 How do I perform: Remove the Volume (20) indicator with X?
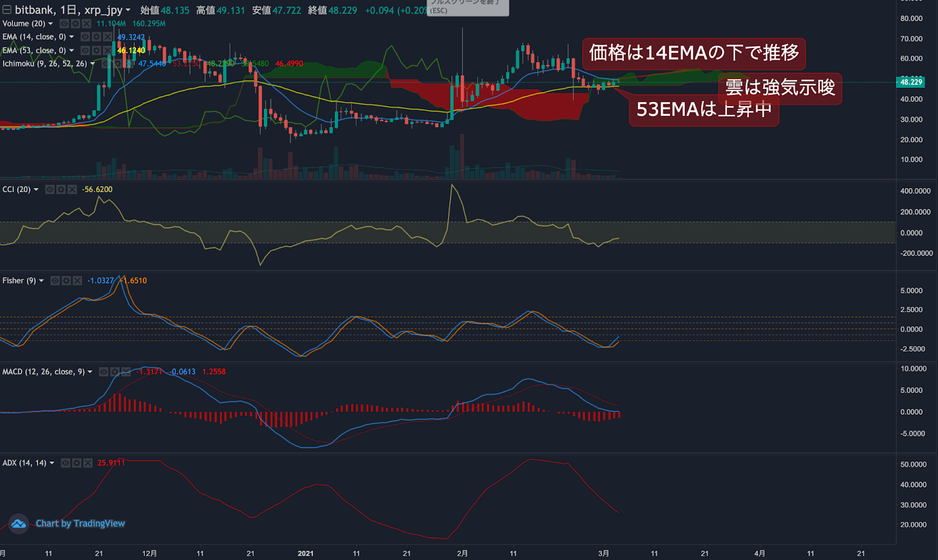click(86, 23)
